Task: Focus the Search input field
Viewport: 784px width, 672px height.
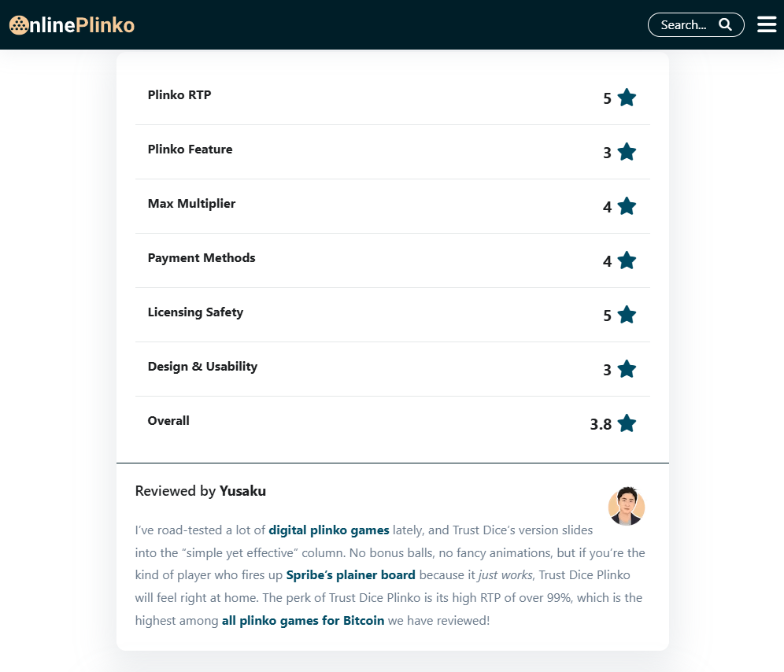Action: tap(684, 25)
